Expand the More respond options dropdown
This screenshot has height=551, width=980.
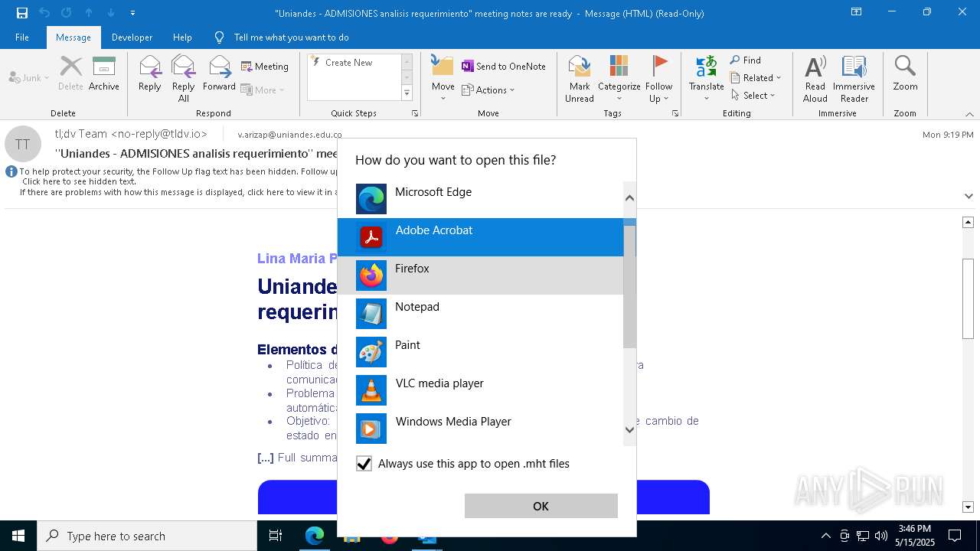click(263, 90)
